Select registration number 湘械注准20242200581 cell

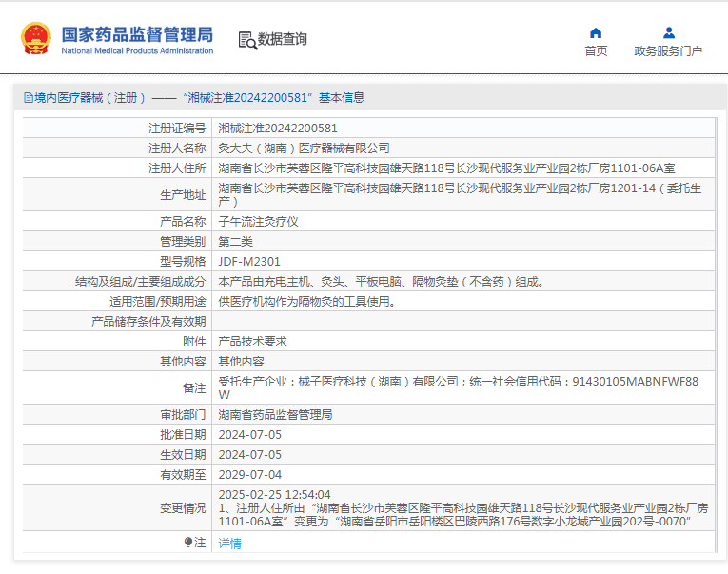pos(278,129)
